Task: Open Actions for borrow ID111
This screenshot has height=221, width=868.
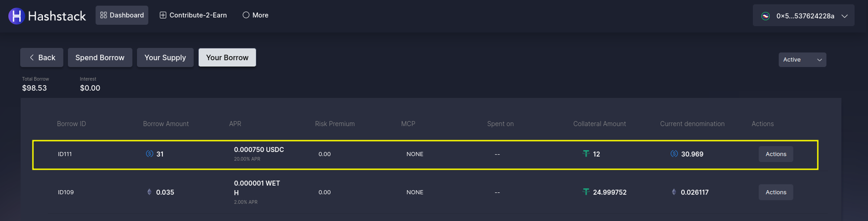Action: (776, 154)
